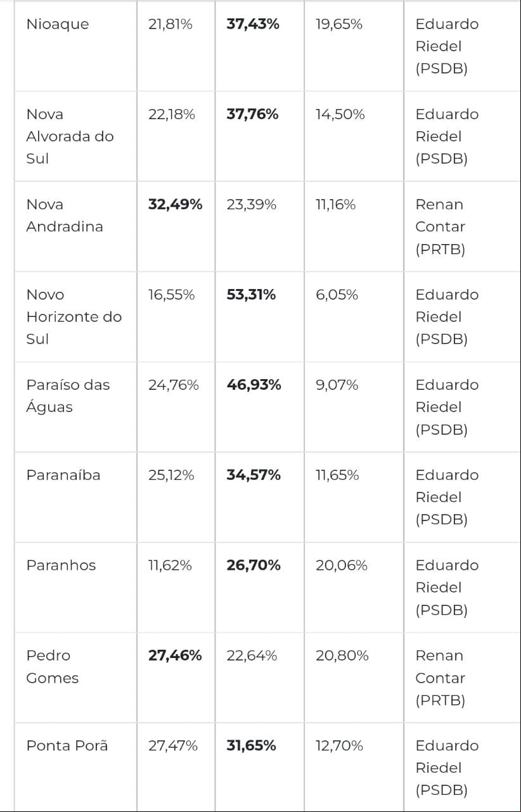
Task: Click the Paranhos row label
Action: [61, 565]
